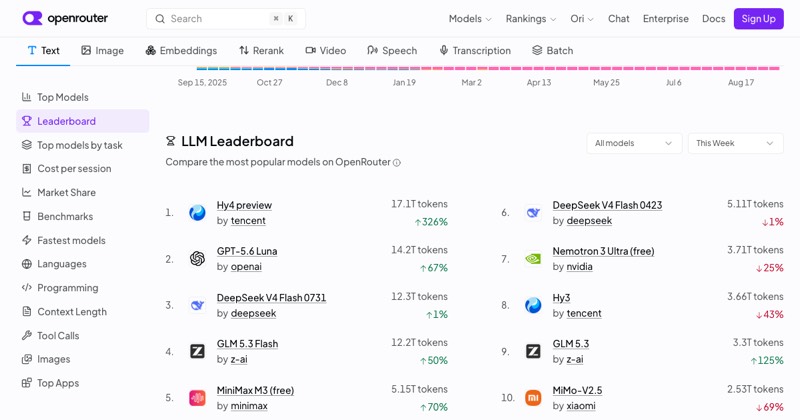Image resolution: width=800 pixels, height=420 pixels.
Task: Open the Nemotron 3 Ultra (free) model link
Action: (603, 251)
